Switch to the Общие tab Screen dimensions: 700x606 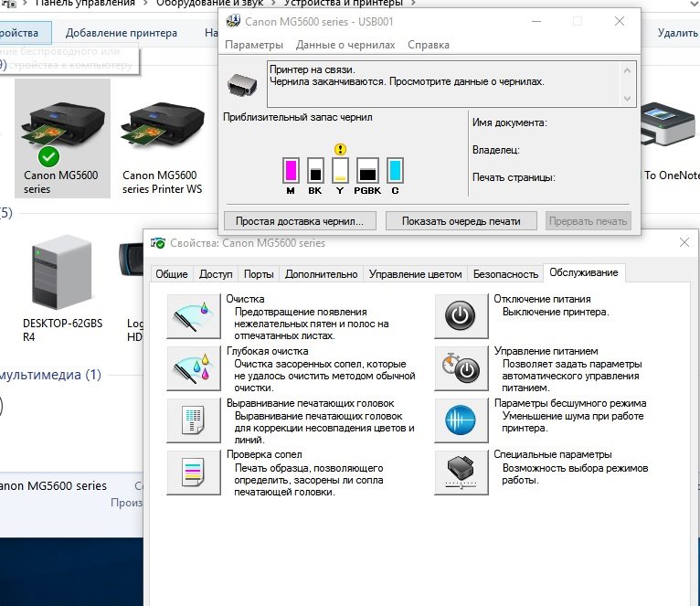(x=172, y=274)
